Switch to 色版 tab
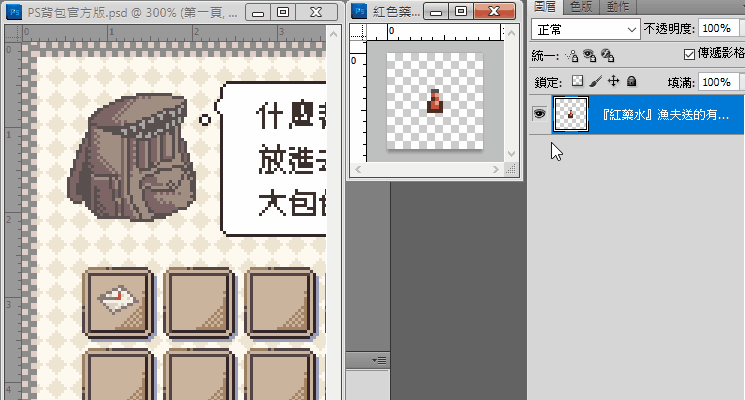 581,6
